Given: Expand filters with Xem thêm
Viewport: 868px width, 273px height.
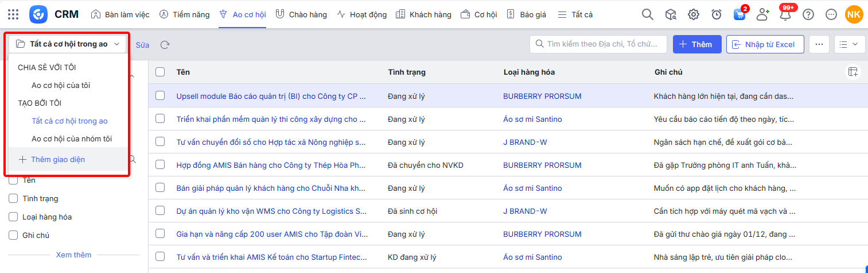Looking at the screenshot, I should point(73,255).
